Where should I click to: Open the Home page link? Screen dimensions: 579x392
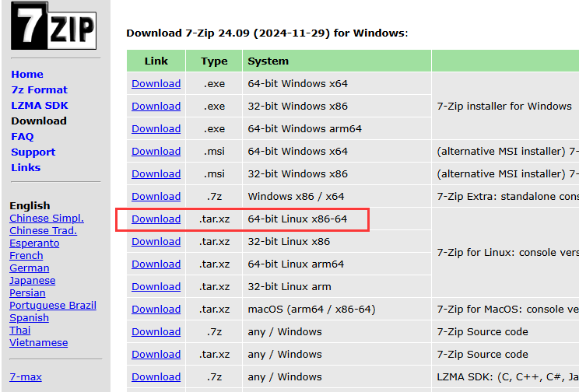[x=27, y=74]
